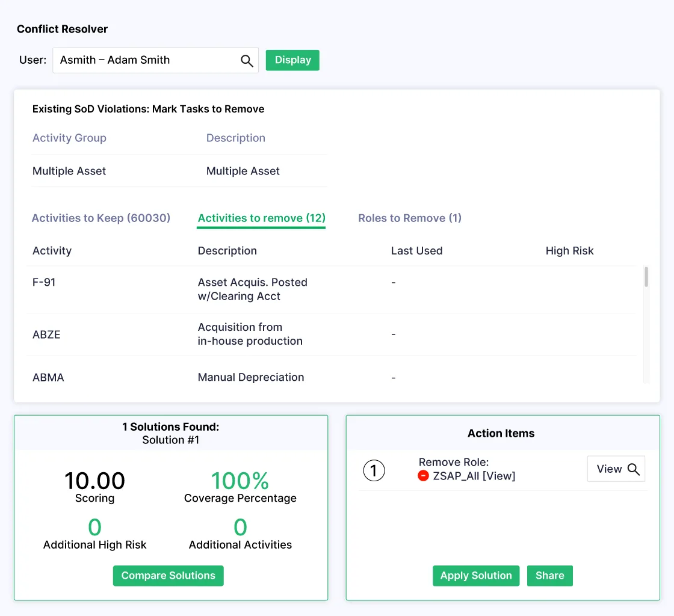Apply the proposed solution

(x=475, y=576)
